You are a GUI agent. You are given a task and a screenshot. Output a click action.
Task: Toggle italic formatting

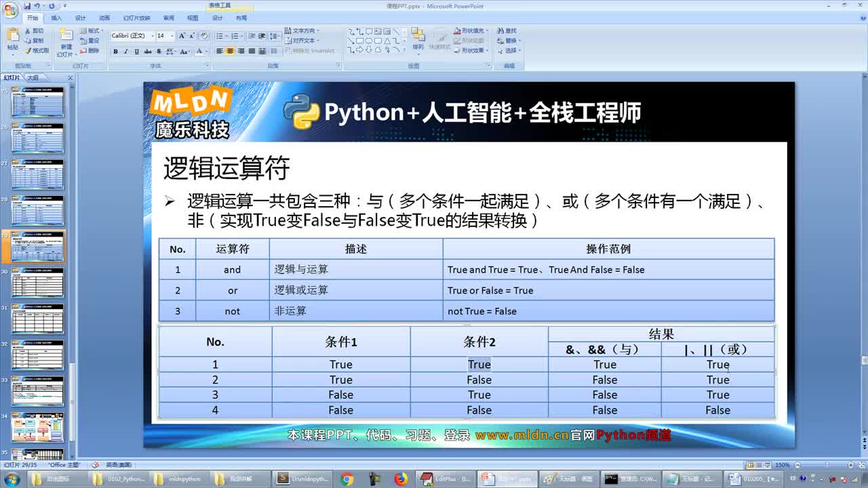(126, 52)
